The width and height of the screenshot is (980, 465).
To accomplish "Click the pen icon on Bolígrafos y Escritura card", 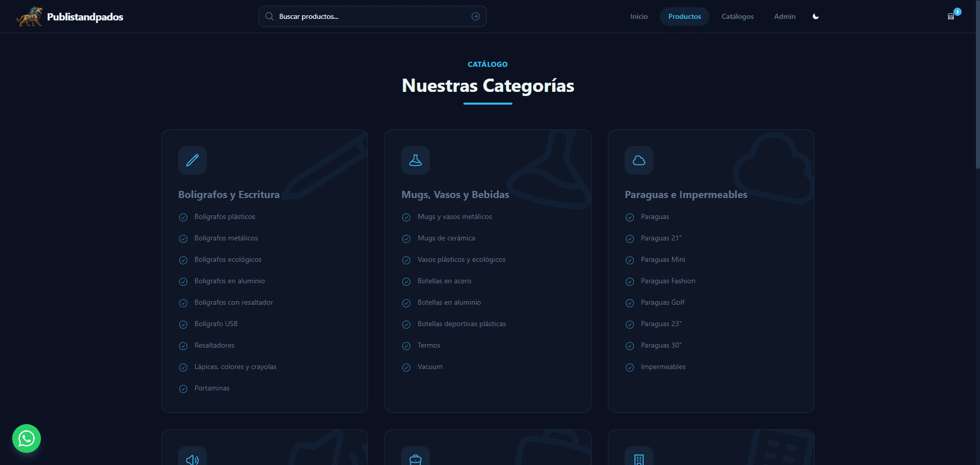I will pyautogui.click(x=192, y=160).
